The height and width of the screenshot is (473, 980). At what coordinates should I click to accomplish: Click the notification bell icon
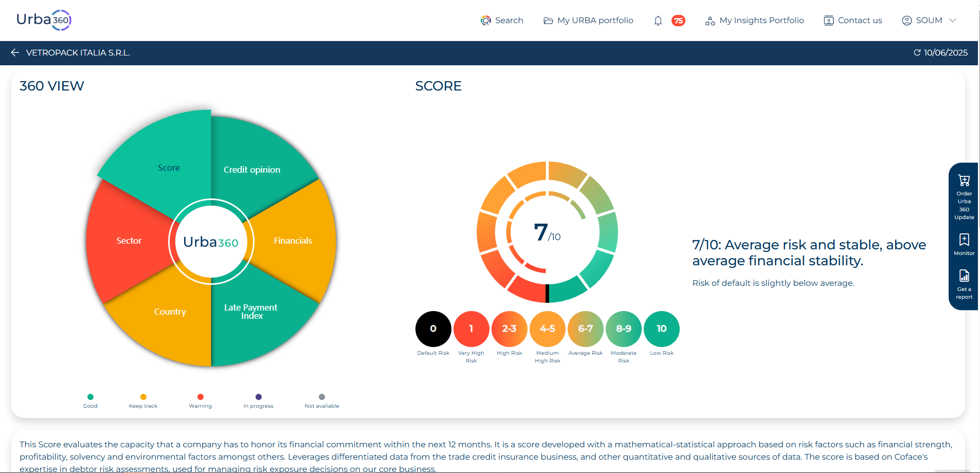point(658,21)
